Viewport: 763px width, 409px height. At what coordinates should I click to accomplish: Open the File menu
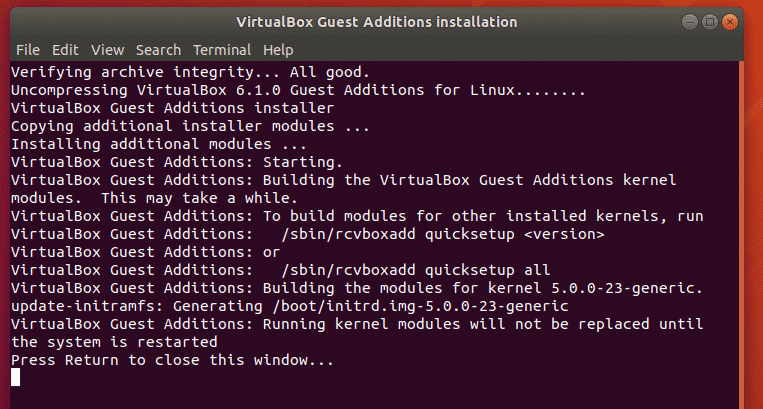tap(28, 50)
